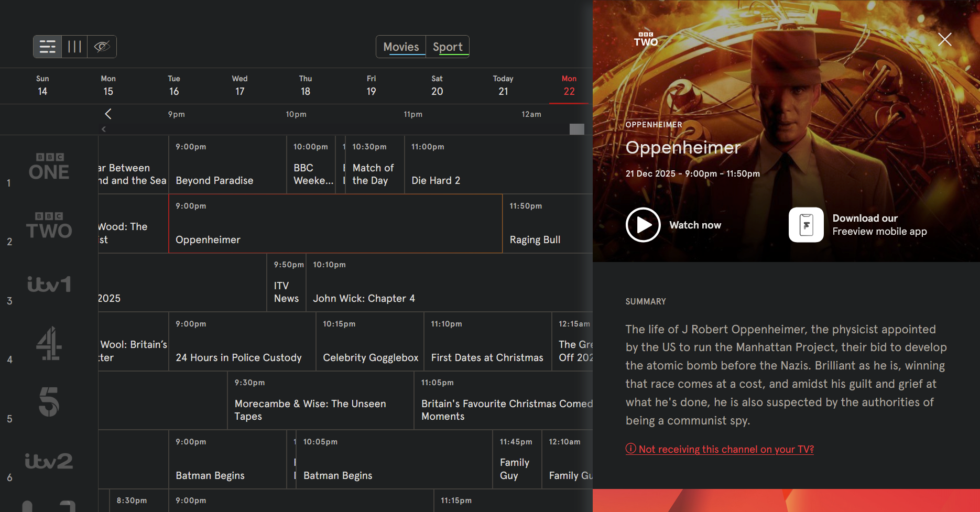The width and height of the screenshot is (980, 512).
Task: Switch to the list grid view icon
Action: pos(48,47)
